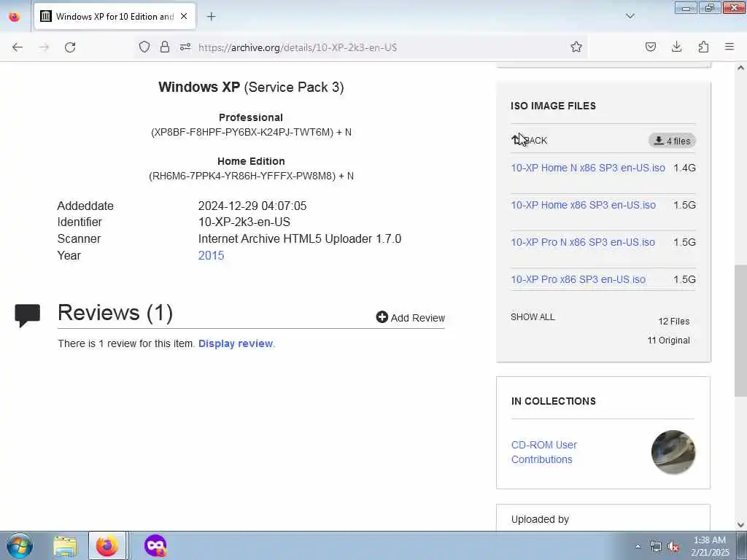747x560 pixels.
Task: Click the Scanner value Internet Archive HTML5 Uploader
Action: point(300,238)
